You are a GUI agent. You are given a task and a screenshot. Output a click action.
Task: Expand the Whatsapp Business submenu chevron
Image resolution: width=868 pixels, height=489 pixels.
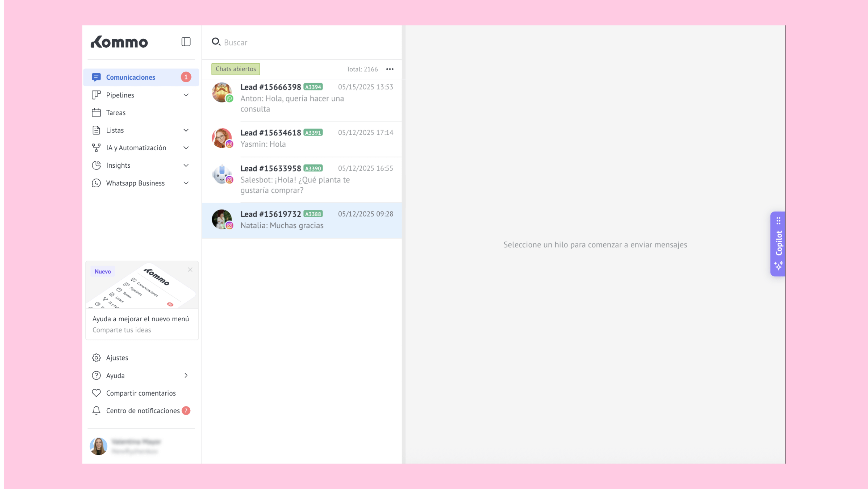click(186, 183)
